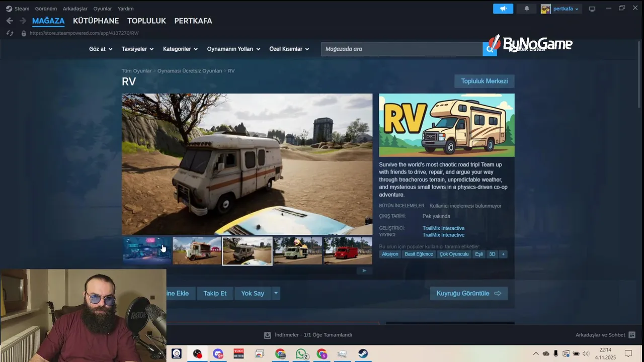Go back with the left arrow

tap(10, 21)
